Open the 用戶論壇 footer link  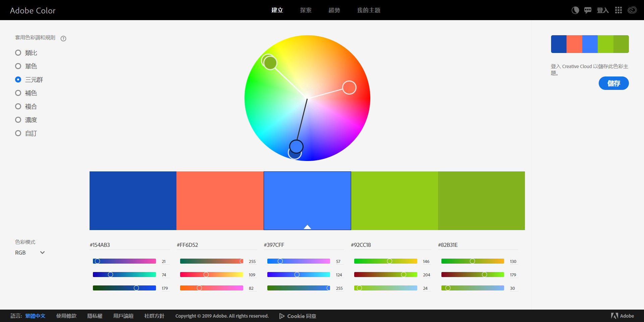pos(123,316)
